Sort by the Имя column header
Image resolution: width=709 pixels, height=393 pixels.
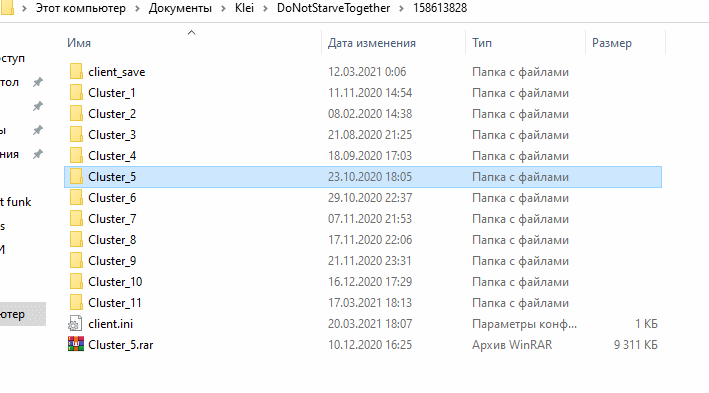click(79, 43)
